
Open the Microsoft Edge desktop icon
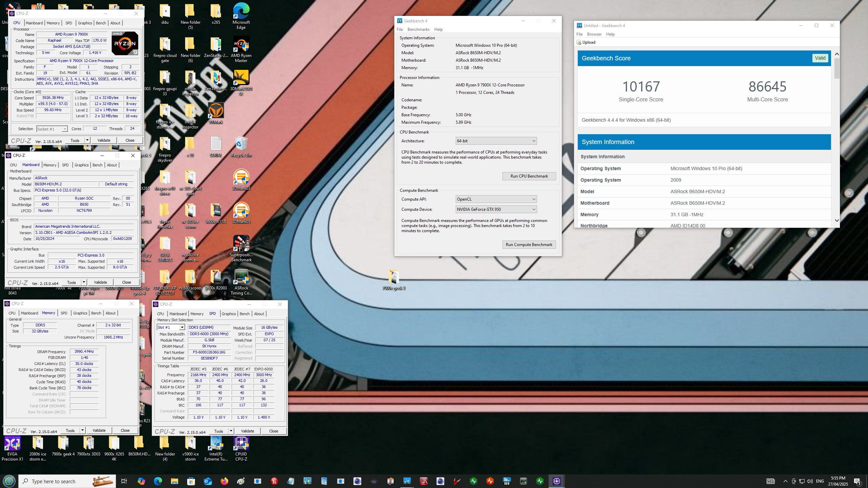click(241, 16)
